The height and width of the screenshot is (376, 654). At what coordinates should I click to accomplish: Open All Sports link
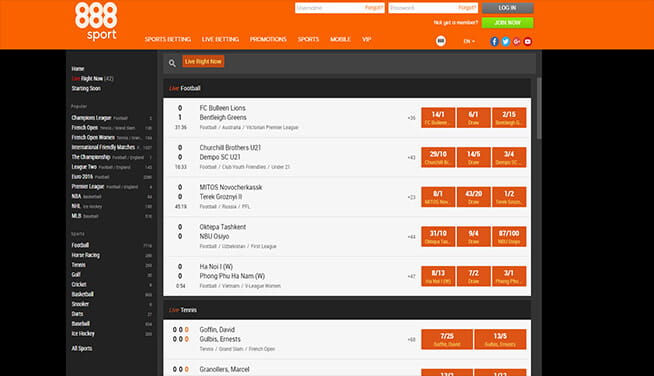pos(82,348)
